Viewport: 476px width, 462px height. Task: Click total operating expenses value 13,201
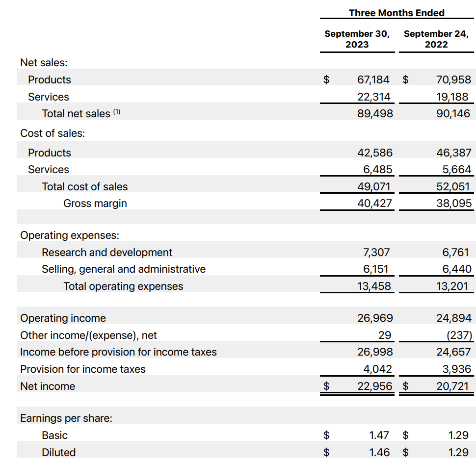click(x=452, y=286)
